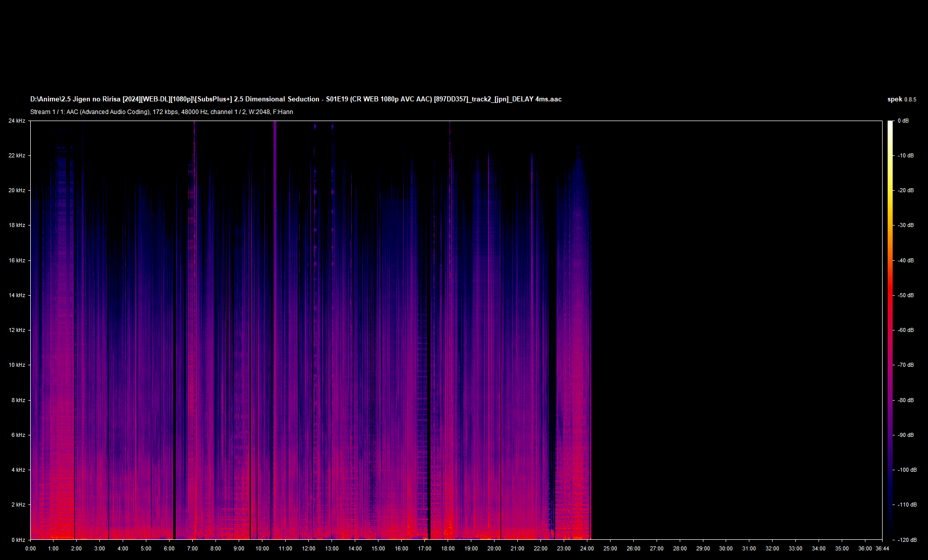Click the 16 kHz frequency axis label
This screenshot has height=560, width=928.
pos(17,260)
